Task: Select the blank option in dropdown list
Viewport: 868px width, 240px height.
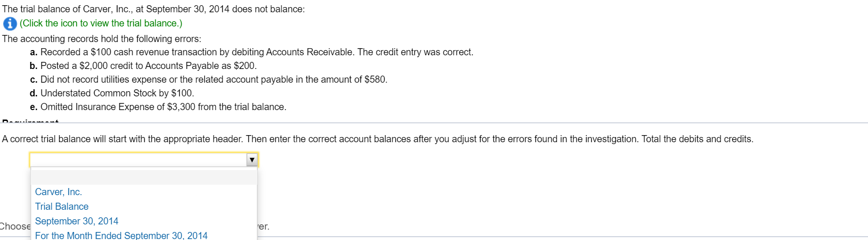Action: (x=144, y=177)
